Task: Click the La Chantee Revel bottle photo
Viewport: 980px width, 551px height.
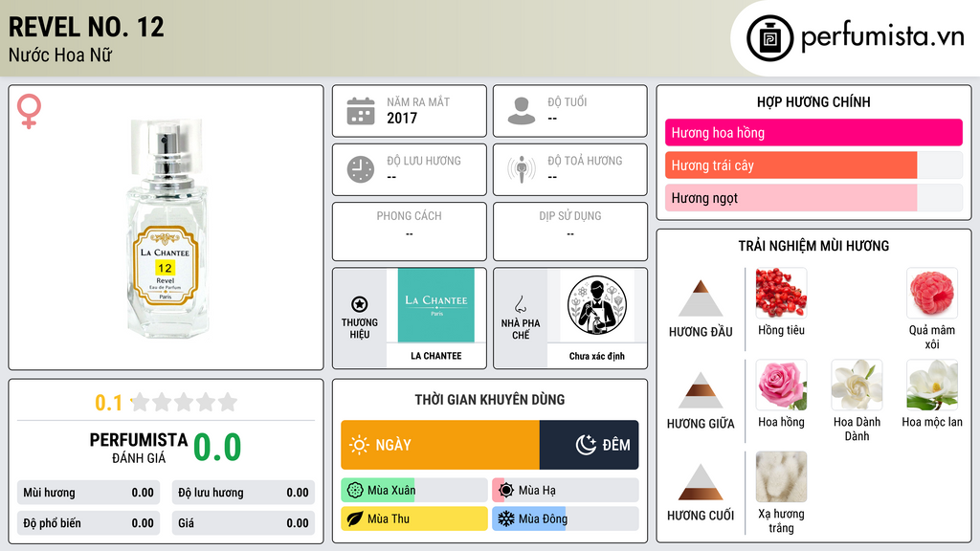Action: pyautogui.click(x=167, y=228)
